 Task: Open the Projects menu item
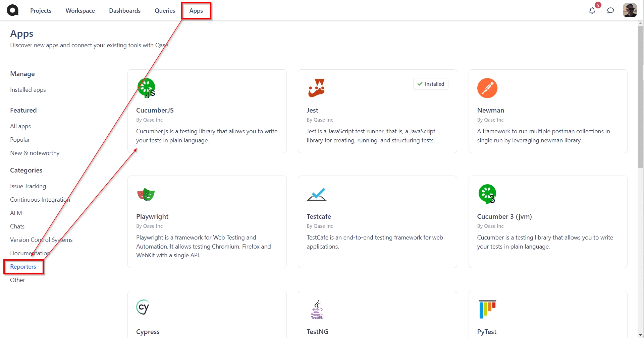pos(41,11)
